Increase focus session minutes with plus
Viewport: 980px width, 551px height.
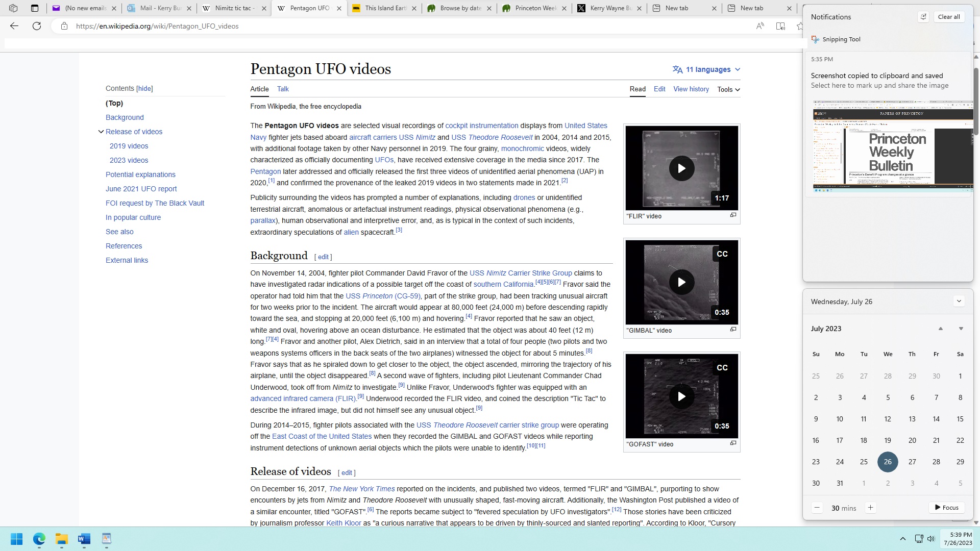(x=870, y=508)
